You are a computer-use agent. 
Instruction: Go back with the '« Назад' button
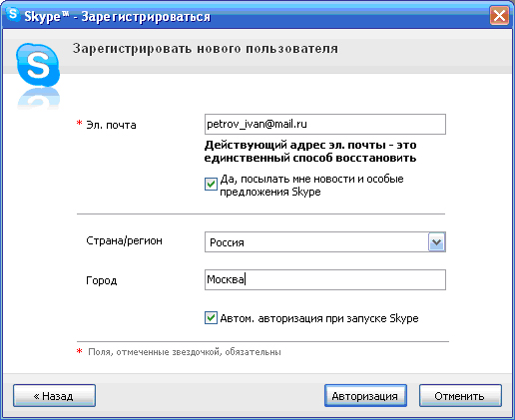pos(54,396)
